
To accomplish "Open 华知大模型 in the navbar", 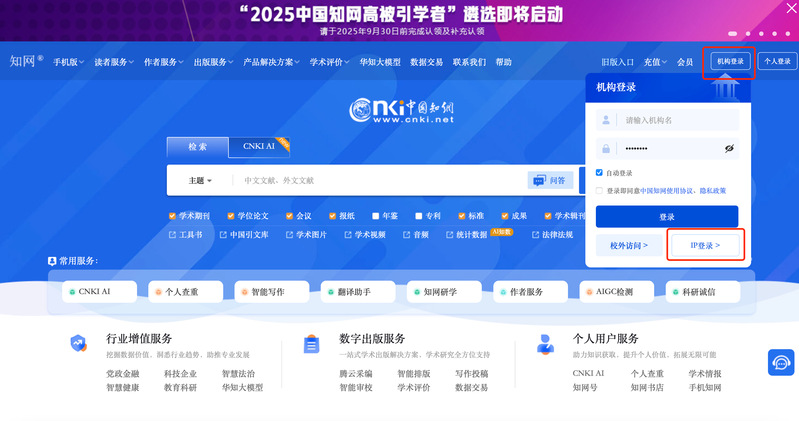I will [x=380, y=62].
